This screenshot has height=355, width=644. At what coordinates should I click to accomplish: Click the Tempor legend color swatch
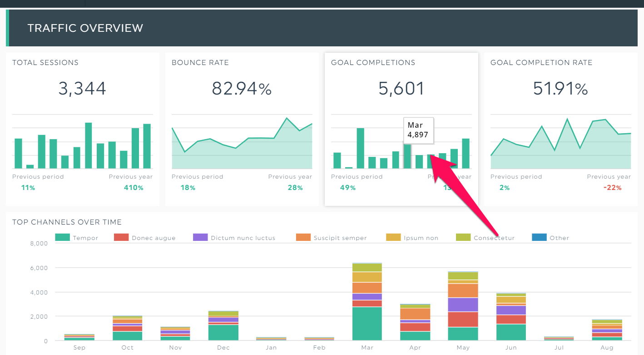tap(62, 237)
